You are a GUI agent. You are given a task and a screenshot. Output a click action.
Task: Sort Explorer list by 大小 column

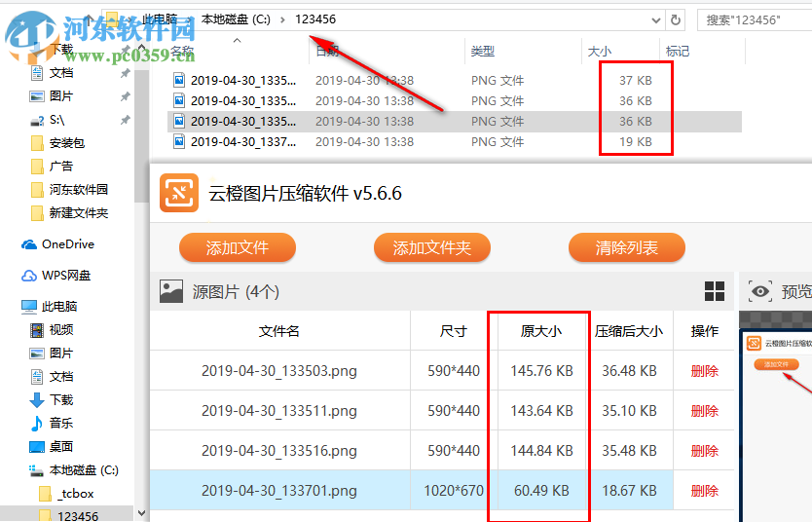[600, 51]
